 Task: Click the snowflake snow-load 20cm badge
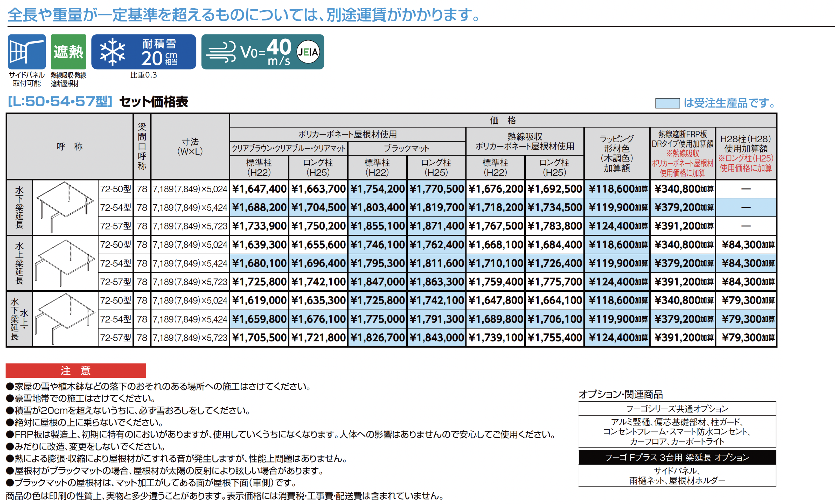click(143, 52)
